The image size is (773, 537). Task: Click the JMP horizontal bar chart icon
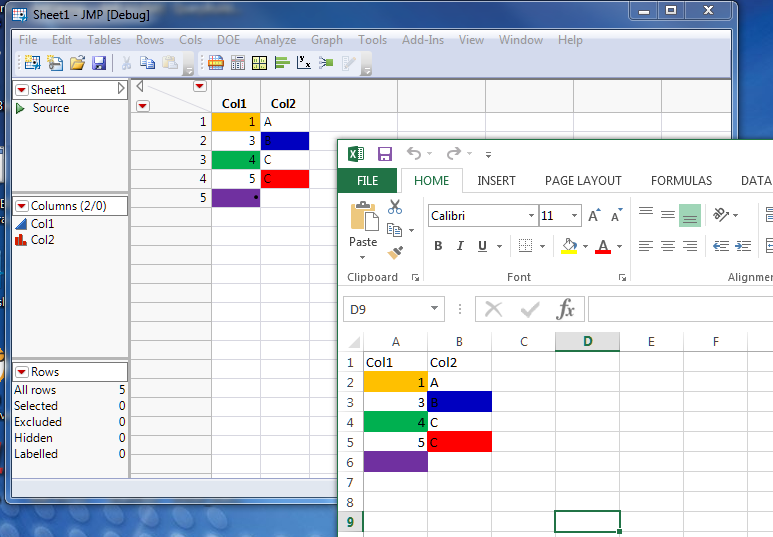point(281,63)
